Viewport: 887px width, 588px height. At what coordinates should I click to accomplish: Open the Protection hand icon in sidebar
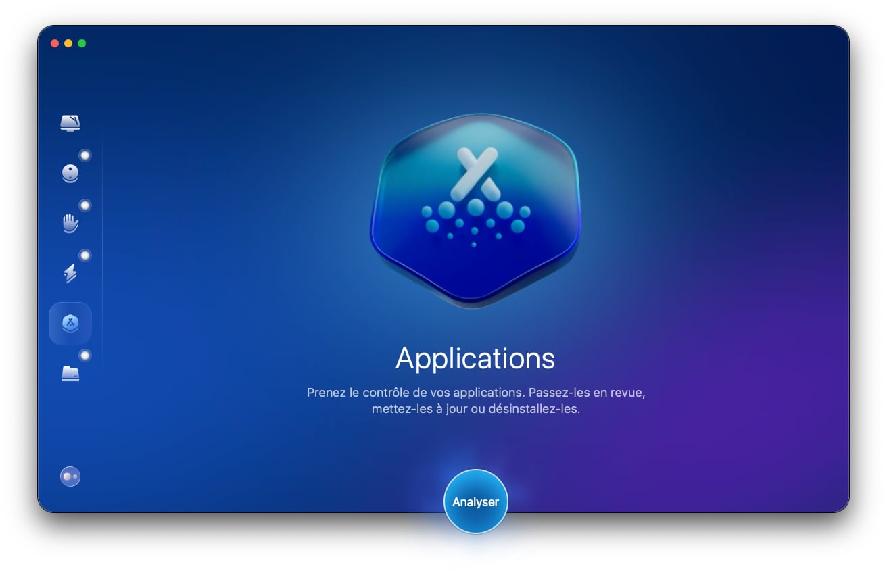pos(70,223)
